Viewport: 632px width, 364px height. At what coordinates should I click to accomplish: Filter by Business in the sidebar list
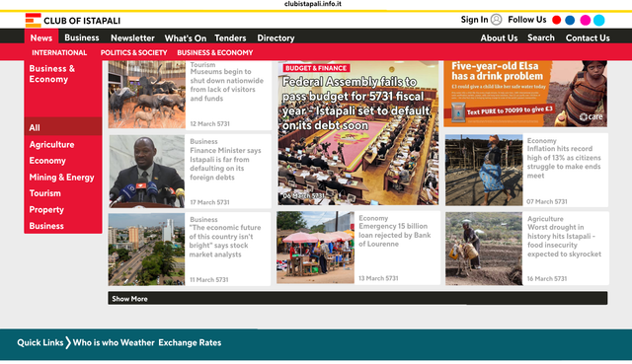[46, 226]
